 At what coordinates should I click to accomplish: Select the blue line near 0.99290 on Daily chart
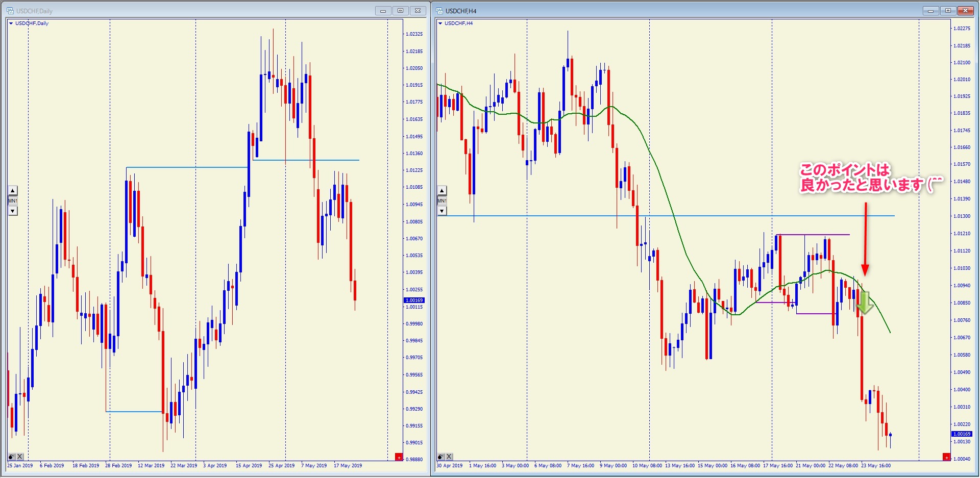[x=134, y=412]
